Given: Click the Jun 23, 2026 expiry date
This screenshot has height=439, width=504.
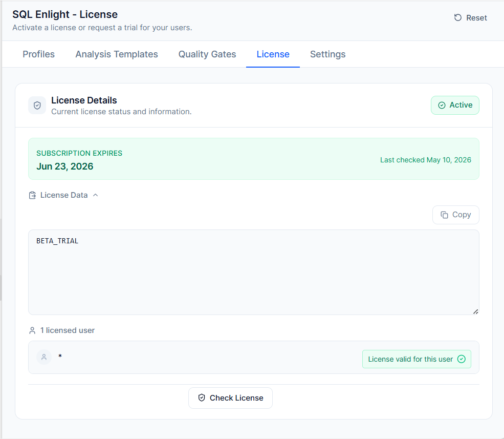Looking at the screenshot, I should 65,166.
